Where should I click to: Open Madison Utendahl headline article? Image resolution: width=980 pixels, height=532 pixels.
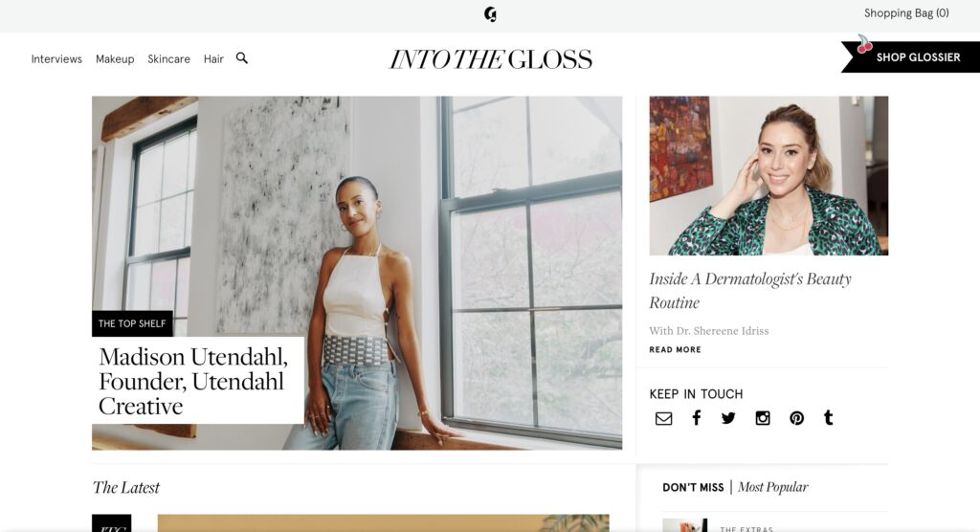(193, 381)
